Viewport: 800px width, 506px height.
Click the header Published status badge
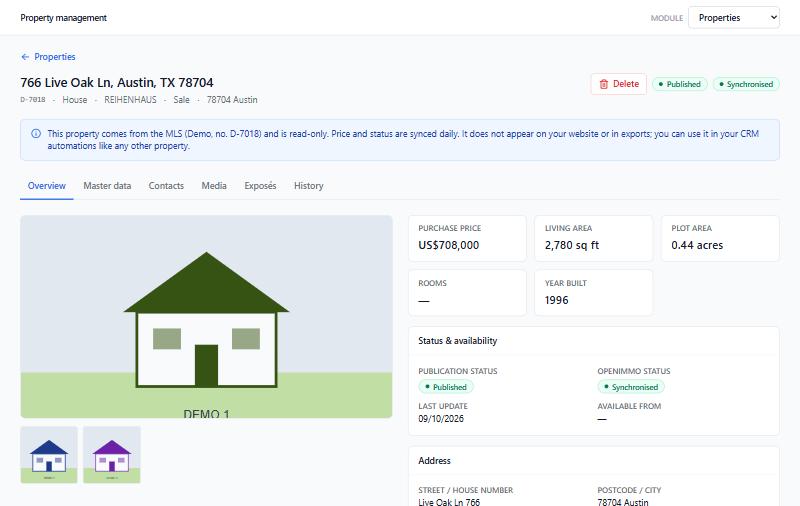coord(680,84)
